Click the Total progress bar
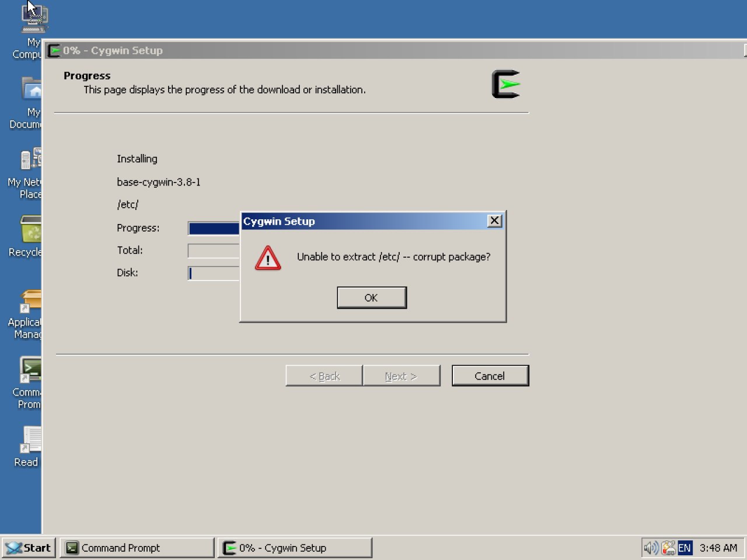The image size is (747, 560). click(214, 251)
